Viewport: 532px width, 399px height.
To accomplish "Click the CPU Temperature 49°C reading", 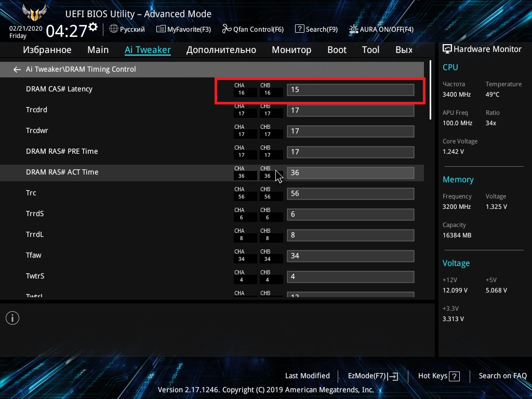I will coord(493,95).
